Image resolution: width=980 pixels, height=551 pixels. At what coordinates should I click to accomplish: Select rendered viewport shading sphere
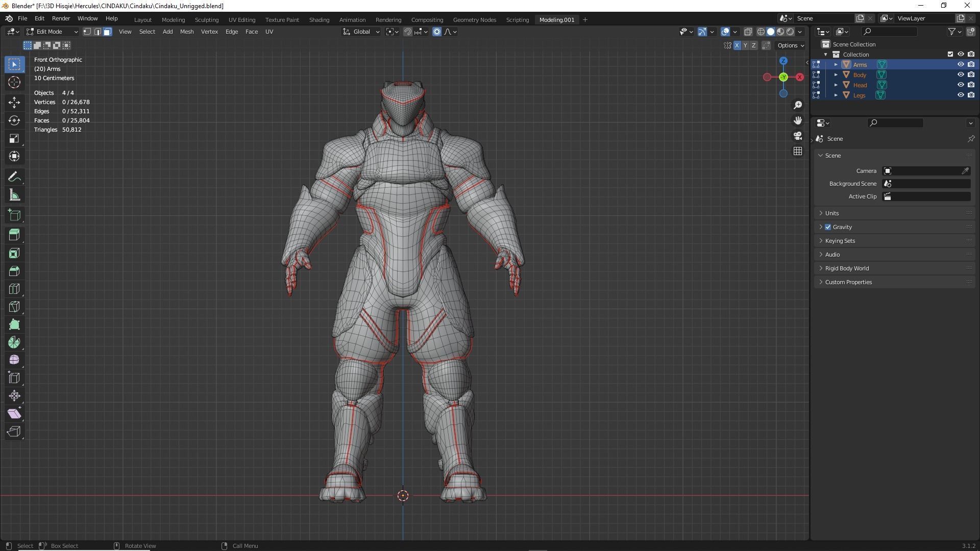coord(790,32)
